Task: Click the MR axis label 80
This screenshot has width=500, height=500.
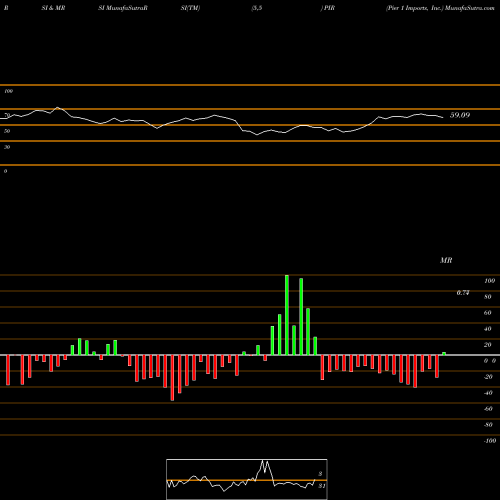Action: 488,297
